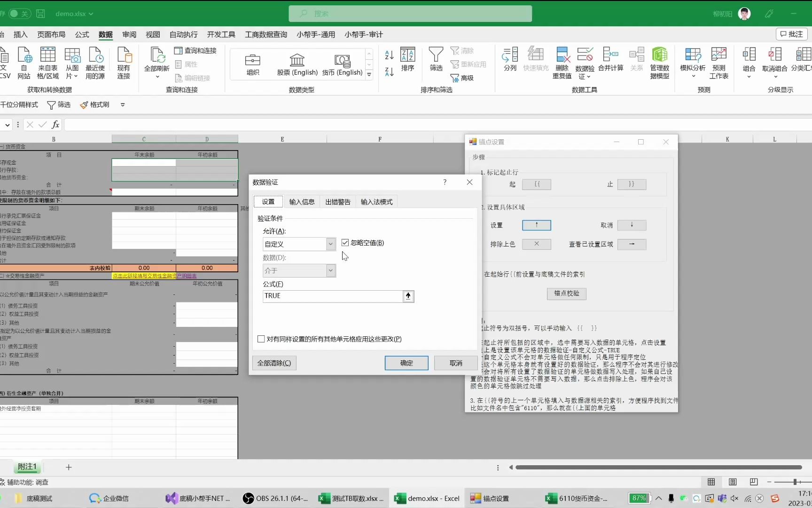Sort descending with the Z-to-A icon
The width and height of the screenshot is (812, 508).
click(389, 72)
